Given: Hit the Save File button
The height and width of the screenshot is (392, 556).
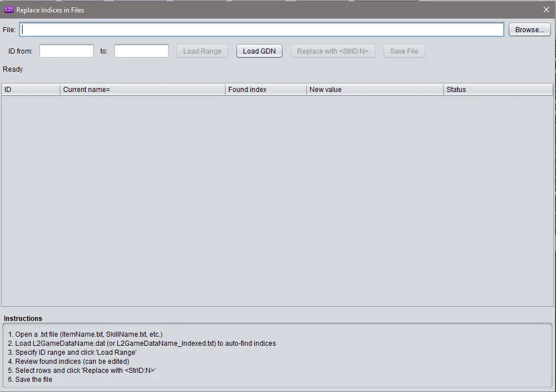Looking at the screenshot, I should click(x=404, y=51).
